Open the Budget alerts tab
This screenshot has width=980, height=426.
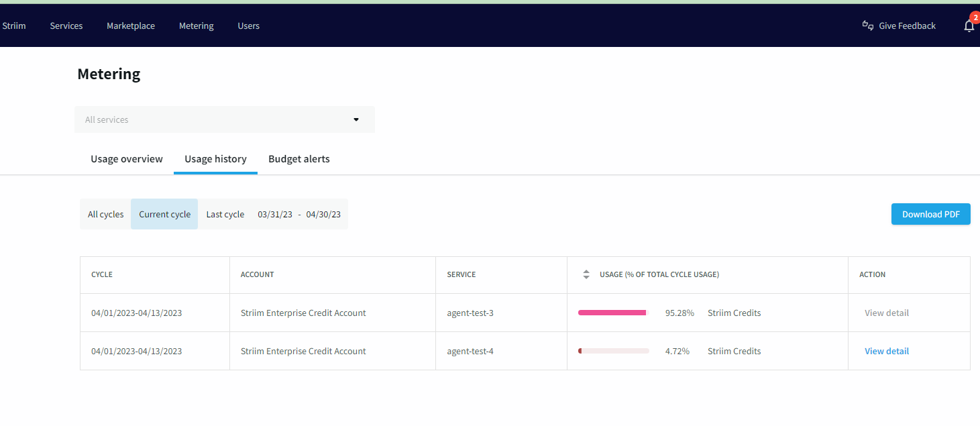pyautogui.click(x=299, y=159)
